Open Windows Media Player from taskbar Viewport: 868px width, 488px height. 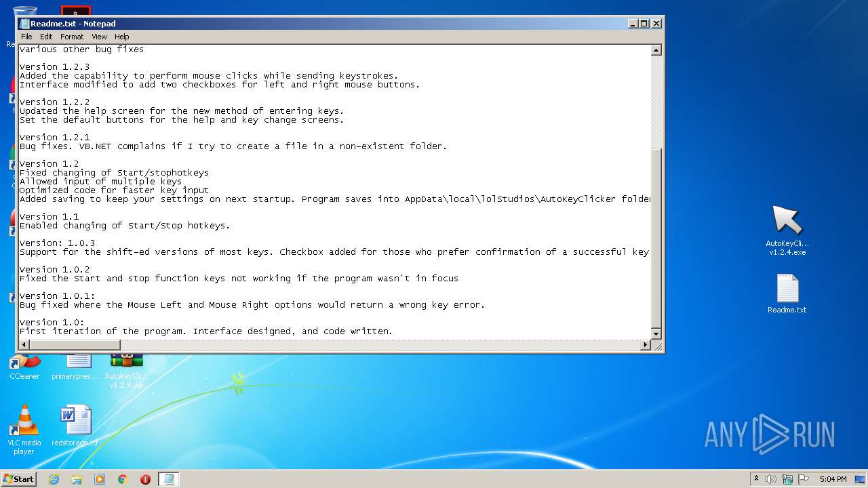[100, 479]
